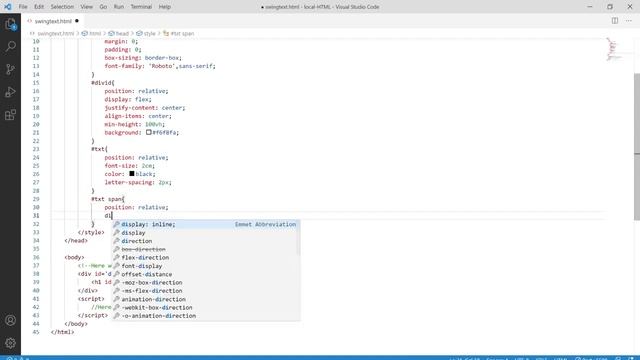This screenshot has height=360, width=640.
Task: Open the File menu
Action: (23, 7)
